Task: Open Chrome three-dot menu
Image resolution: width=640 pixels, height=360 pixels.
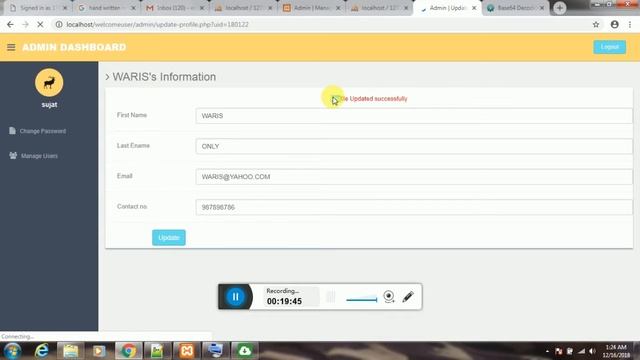Action: (630, 24)
